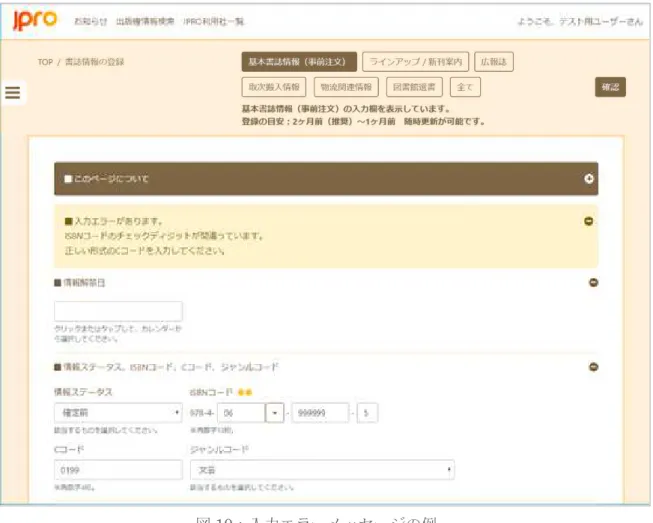Open 出版権情報検索 in top navigation
The height and width of the screenshot is (523, 653).
[x=145, y=21]
